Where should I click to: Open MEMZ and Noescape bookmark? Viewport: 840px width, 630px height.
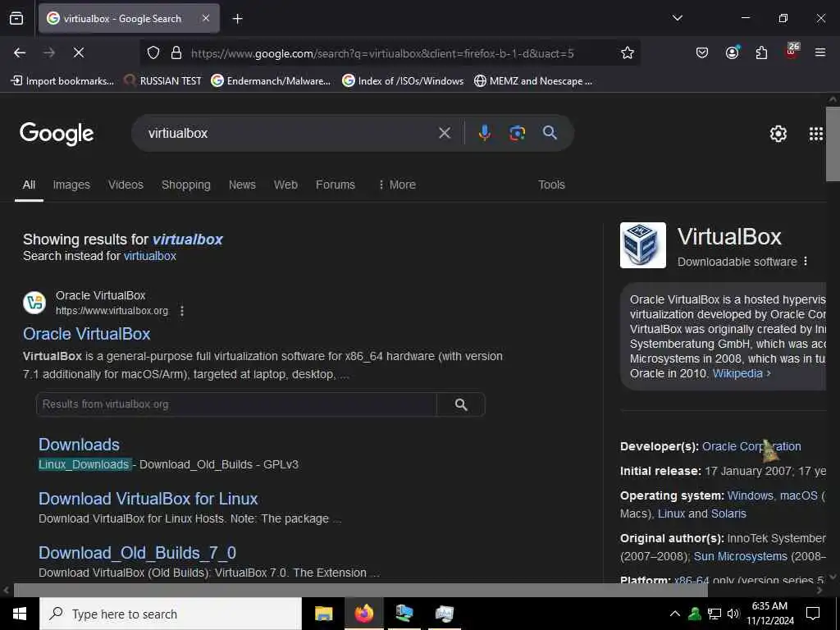(533, 81)
